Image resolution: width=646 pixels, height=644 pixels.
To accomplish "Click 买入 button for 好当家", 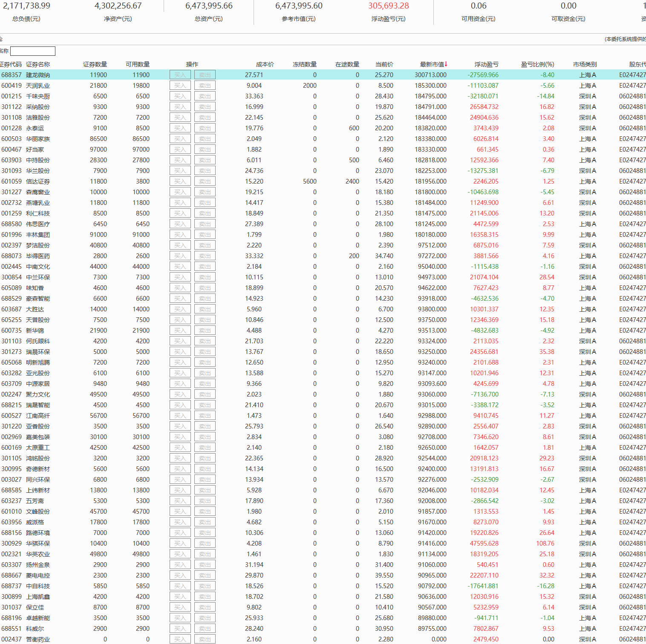I will (180, 149).
